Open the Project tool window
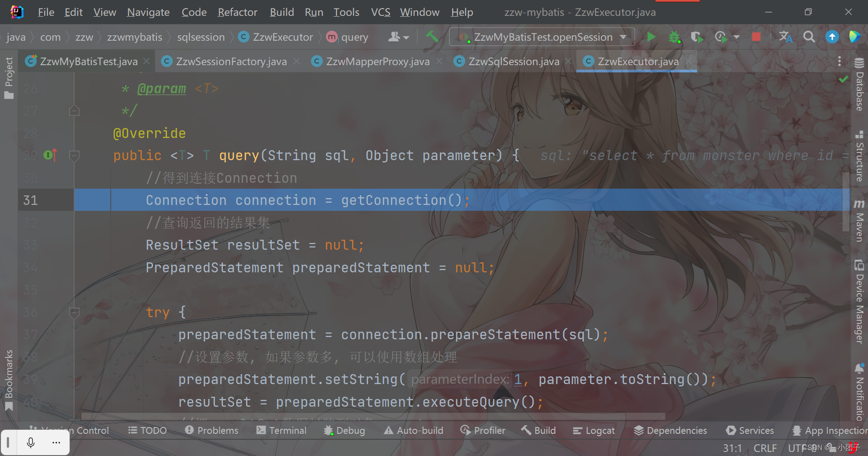The width and height of the screenshot is (868, 456). pos(9,78)
